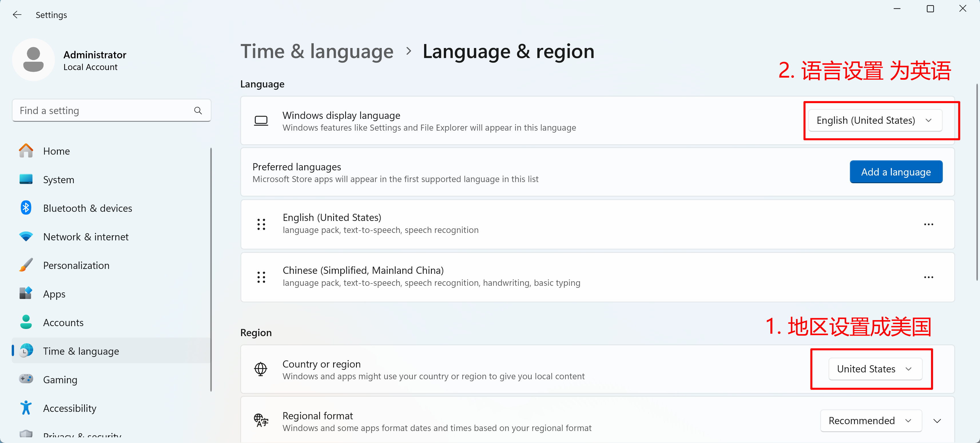The image size is (980, 443).
Task: Open the Regional format Recommended dropdown
Action: (871, 421)
